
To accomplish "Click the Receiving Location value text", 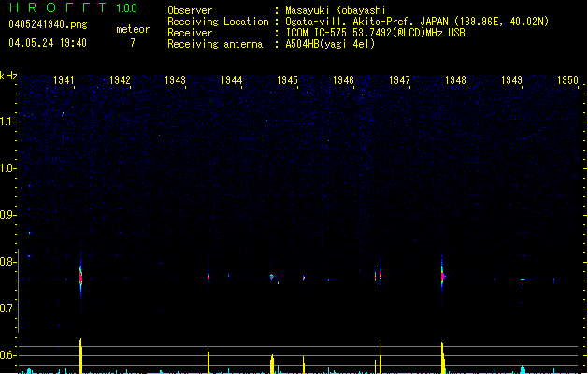I will tap(417, 22).
